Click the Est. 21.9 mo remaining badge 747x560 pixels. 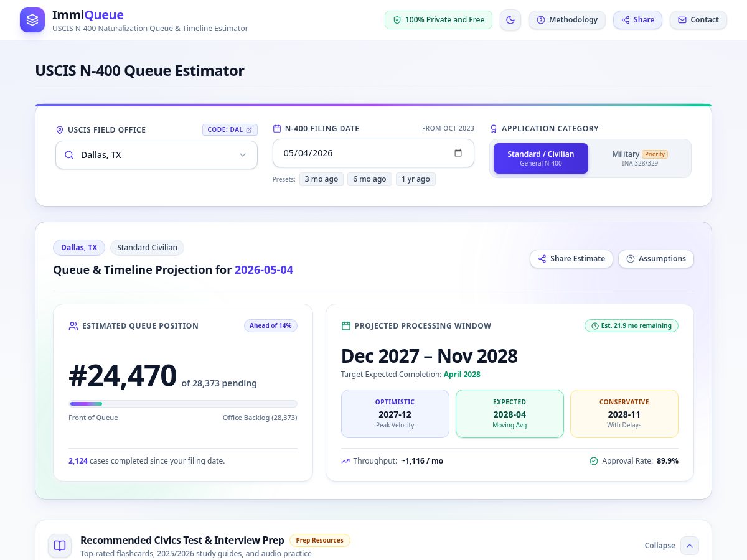pos(631,325)
